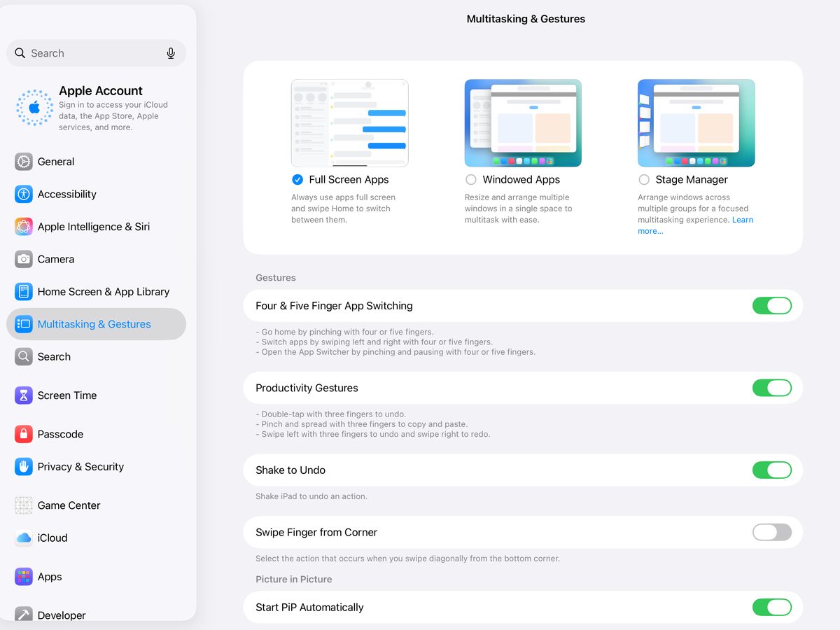Screen dimensions: 840x630
Task: Click the Screen Time hourglass icon
Action: pos(24,395)
